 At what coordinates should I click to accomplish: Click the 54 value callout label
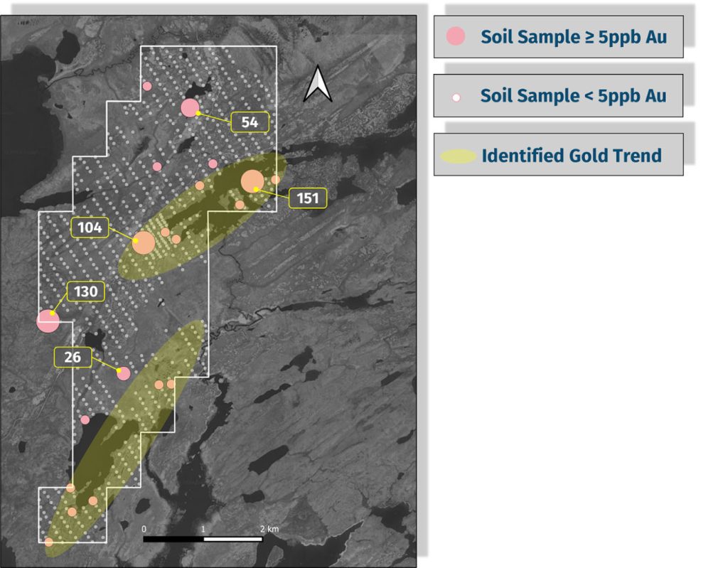[250, 122]
